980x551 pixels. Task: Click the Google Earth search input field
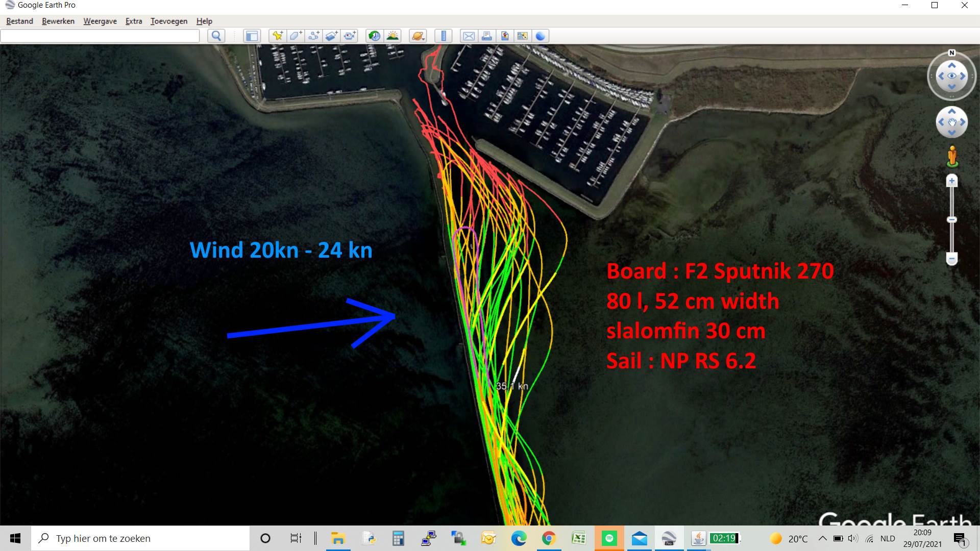click(100, 36)
